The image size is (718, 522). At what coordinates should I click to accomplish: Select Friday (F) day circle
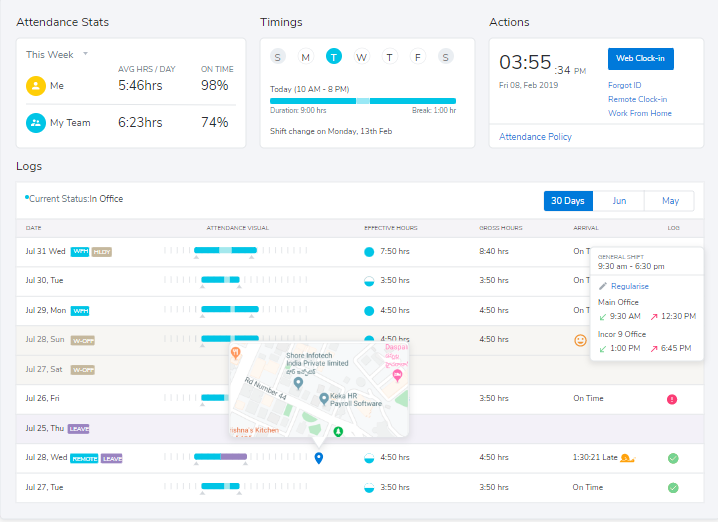click(x=418, y=57)
